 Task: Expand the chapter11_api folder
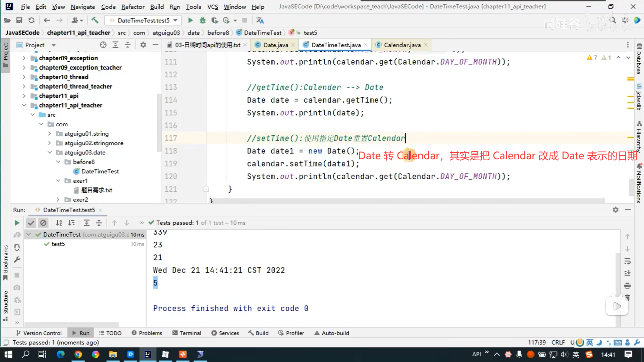pyautogui.click(x=24, y=96)
